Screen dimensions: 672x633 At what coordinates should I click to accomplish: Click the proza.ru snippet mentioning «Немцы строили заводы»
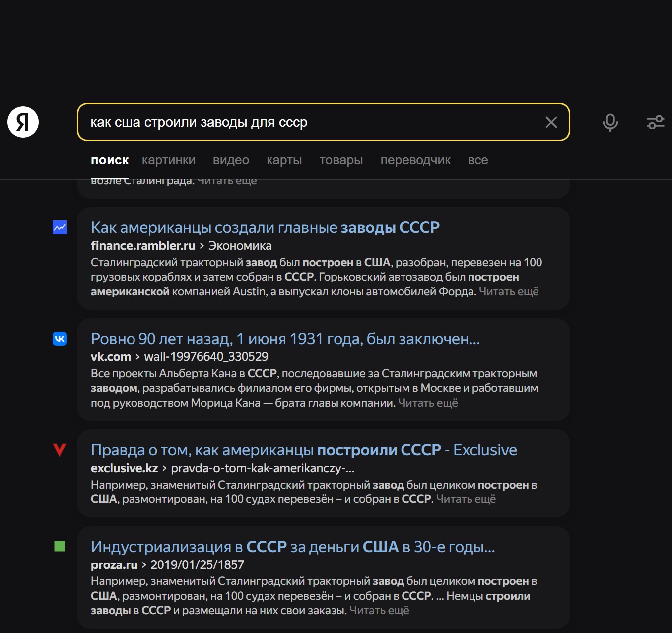pos(314,596)
